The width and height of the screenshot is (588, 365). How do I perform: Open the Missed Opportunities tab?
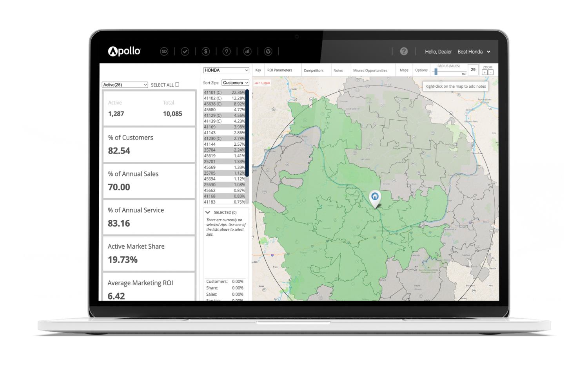tap(370, 70)
